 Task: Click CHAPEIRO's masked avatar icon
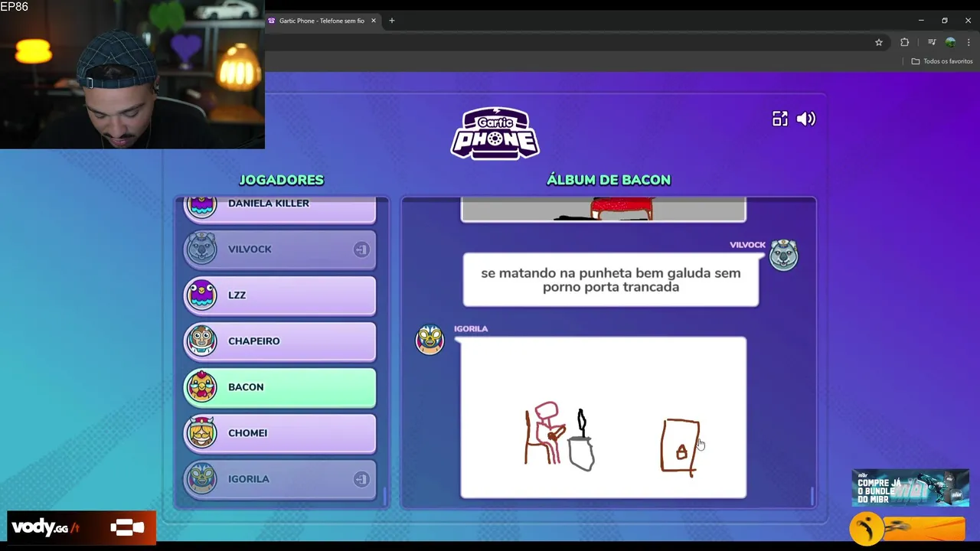[201, 341]
